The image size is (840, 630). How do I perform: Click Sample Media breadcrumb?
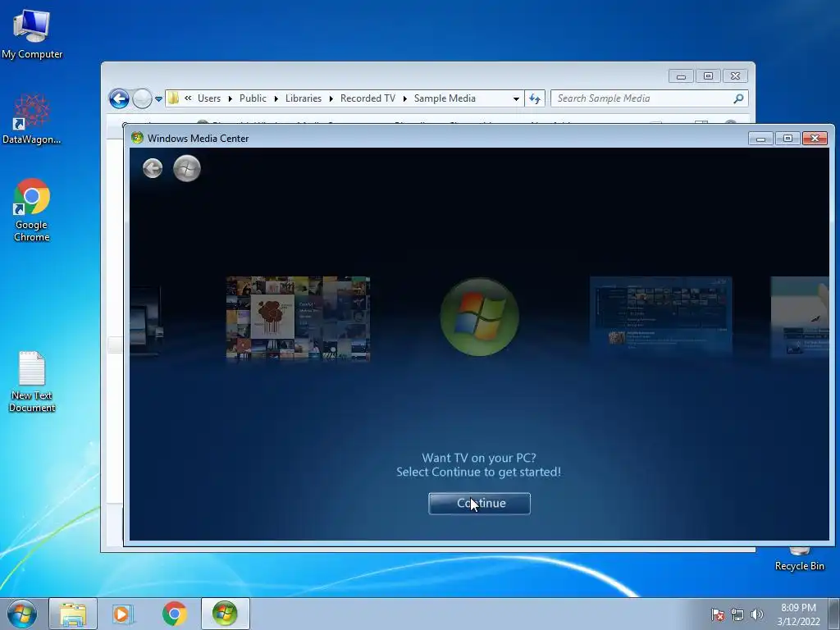point(445,98)
